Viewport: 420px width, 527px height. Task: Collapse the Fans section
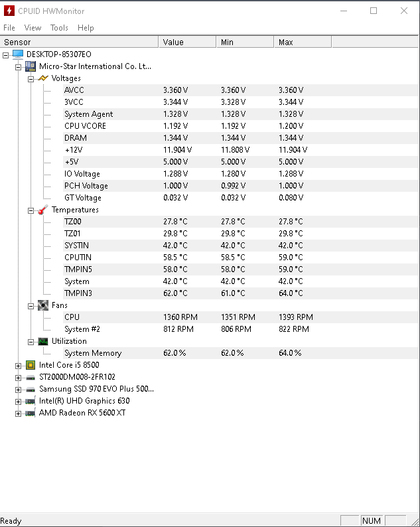pyautogui.click(x=31, y=306)
